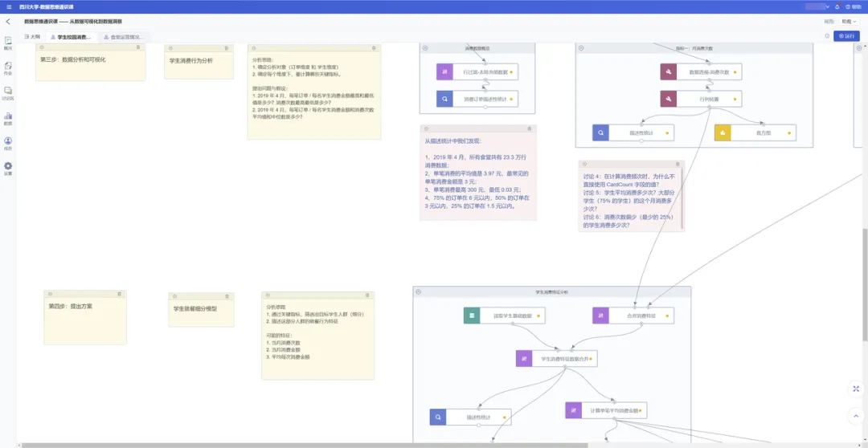Image resolution: width=868 pixels, height=448 pixels.
Task: Delete the 可能的特征 analysis note
Action: 367,295
